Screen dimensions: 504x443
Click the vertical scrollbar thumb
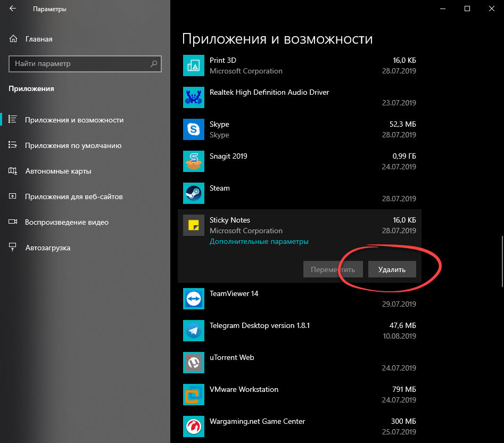(502, 261)
